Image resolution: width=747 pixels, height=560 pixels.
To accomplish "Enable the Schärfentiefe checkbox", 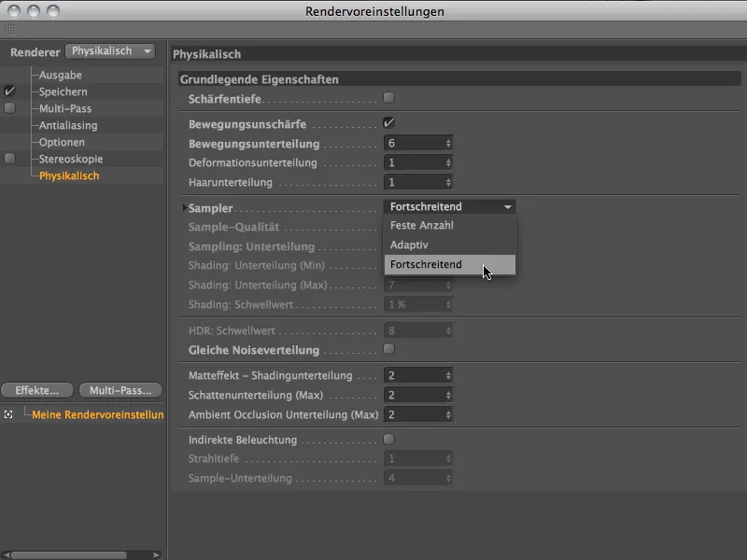I will pos(389,98).
